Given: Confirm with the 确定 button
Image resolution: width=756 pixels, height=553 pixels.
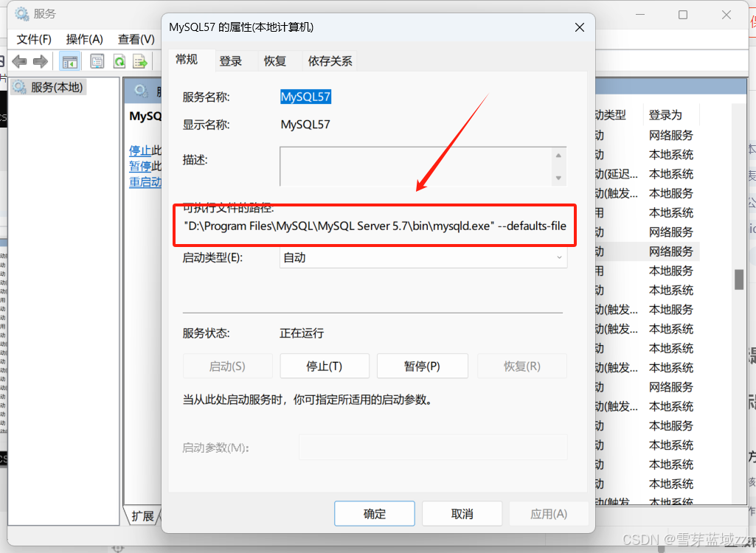Looking at the screenshot, I should point(375,514).
